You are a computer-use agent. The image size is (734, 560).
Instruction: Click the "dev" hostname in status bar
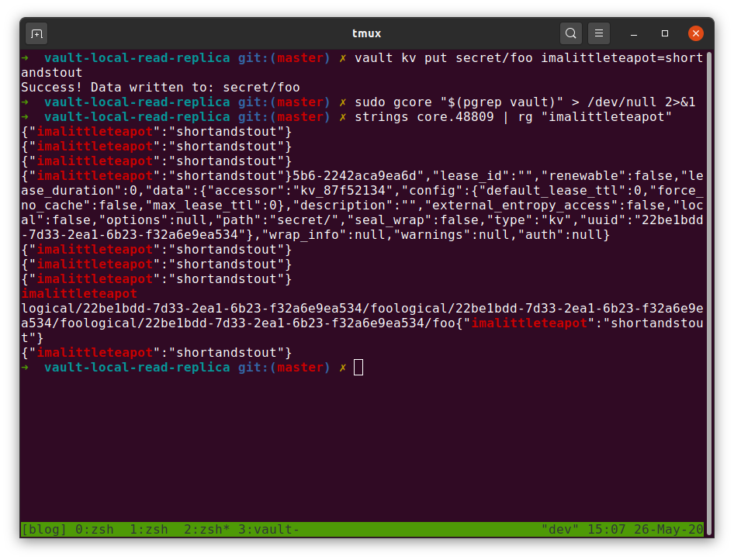tap(560, 529)
